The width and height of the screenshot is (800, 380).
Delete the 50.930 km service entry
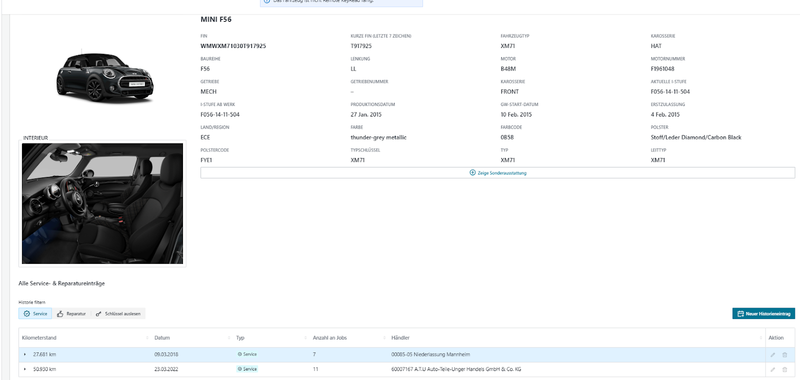[x=785, y=369]
